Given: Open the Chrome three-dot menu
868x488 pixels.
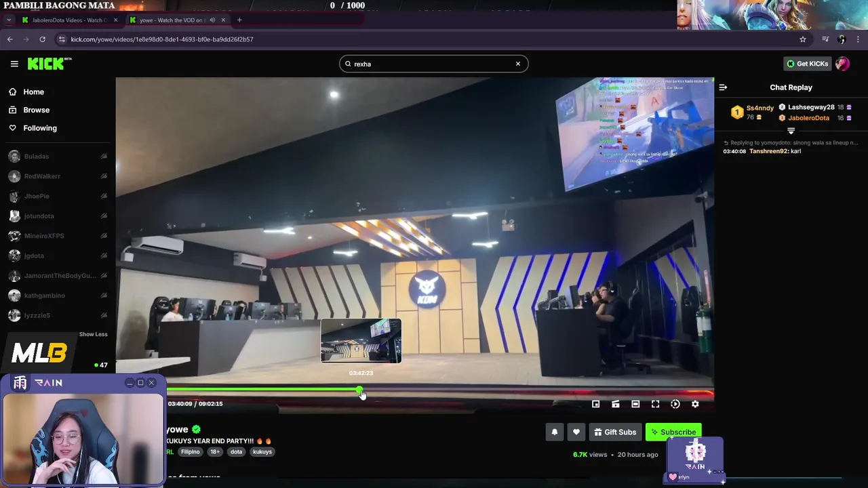Looking at the screenshot, I should (858, 39).
